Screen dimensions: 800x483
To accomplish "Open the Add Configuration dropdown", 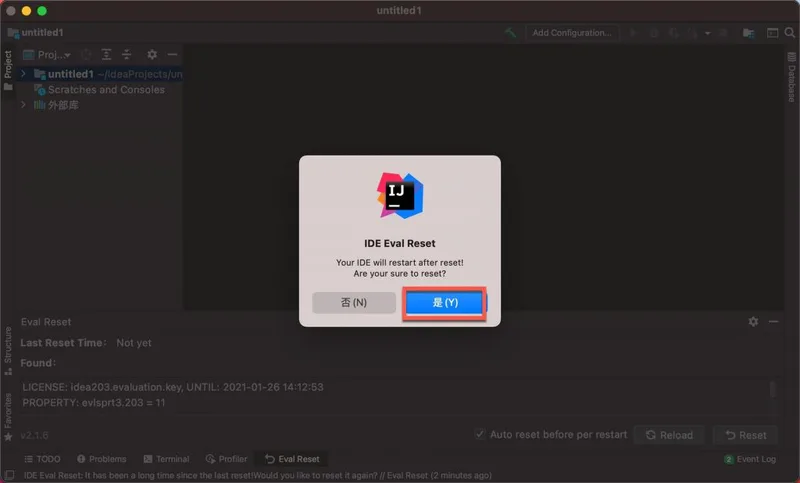I will point(572,33).
